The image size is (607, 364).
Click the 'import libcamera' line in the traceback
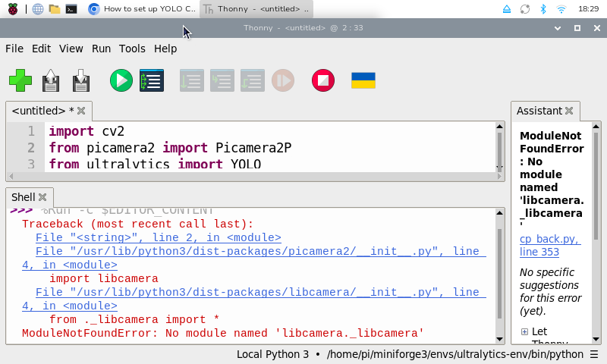pos(104,278)
